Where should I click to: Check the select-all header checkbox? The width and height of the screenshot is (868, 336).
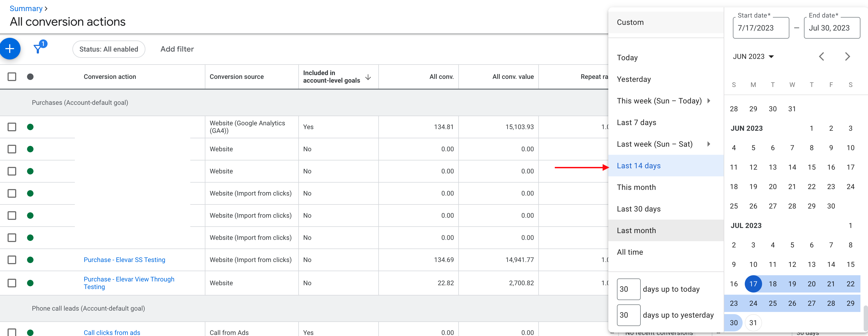(12, 77)
